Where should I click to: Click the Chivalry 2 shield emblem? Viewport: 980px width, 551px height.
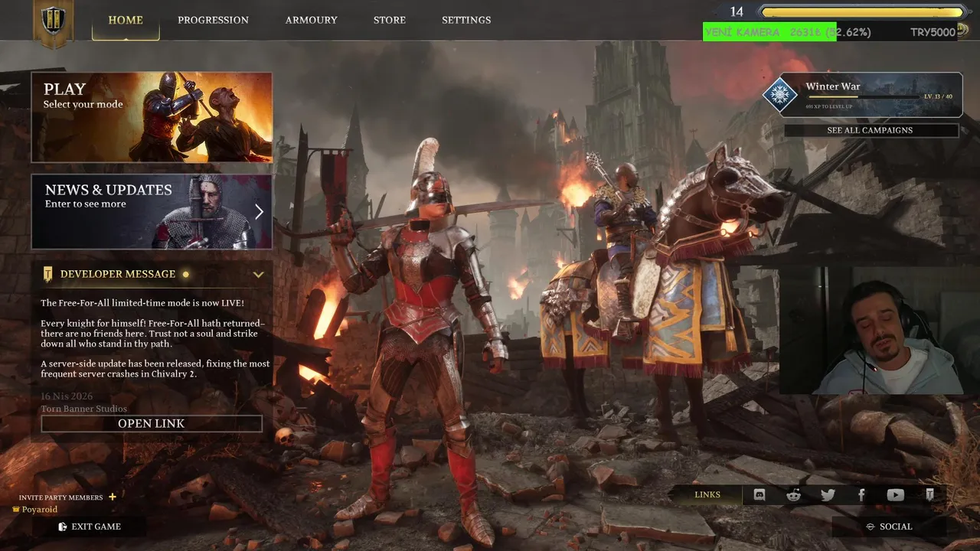coord(54,21)
